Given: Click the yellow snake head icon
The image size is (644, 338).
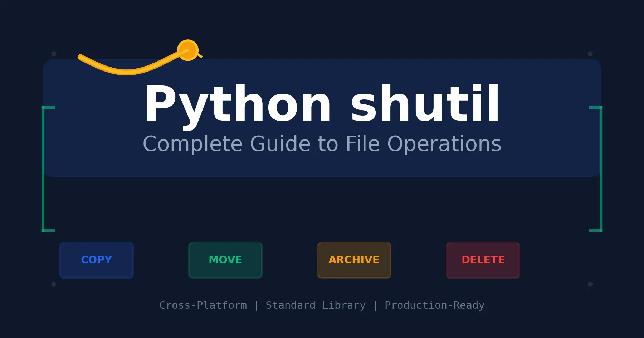Looking at the screenshot, I should pyautogui.click(x=188, y=50).
